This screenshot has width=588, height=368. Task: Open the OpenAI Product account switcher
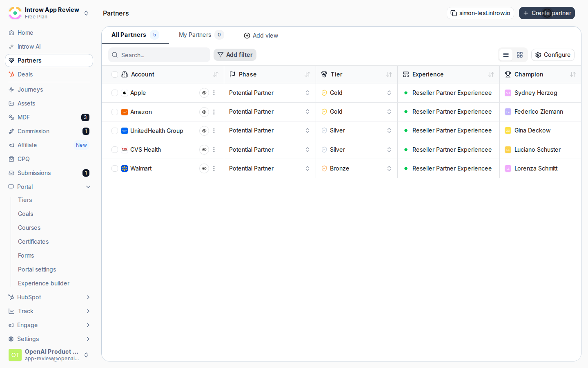(x=49, y=355)
